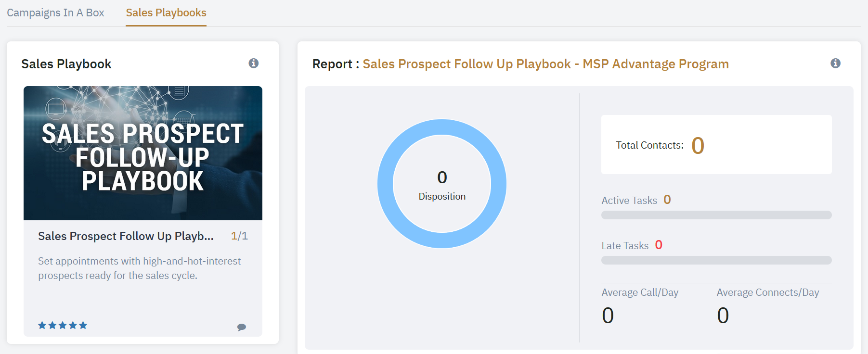Click the Average Call/Day value

click(x=608, y=316)
